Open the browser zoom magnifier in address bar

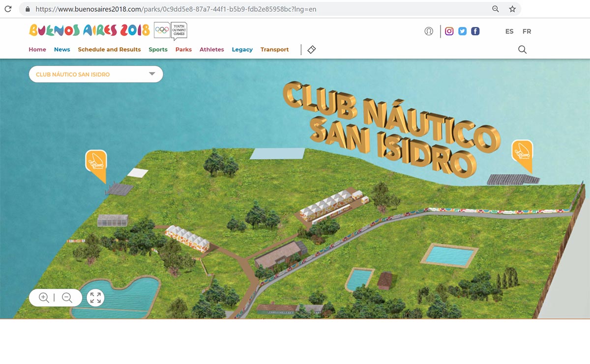click(x=496, y=9)
